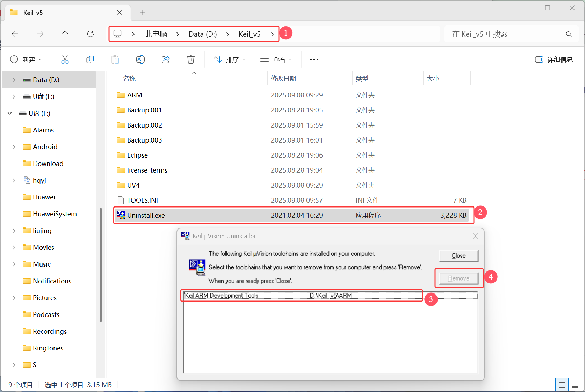Select the Backup.003 folder
Viewport: 585px width, 392px height.
pyautogui.click(x=144, y=140)
